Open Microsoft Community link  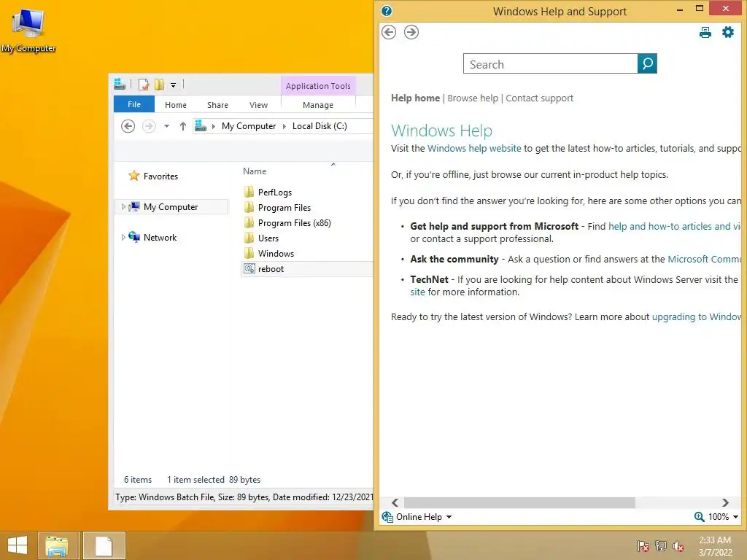click(x=704, y=259)
